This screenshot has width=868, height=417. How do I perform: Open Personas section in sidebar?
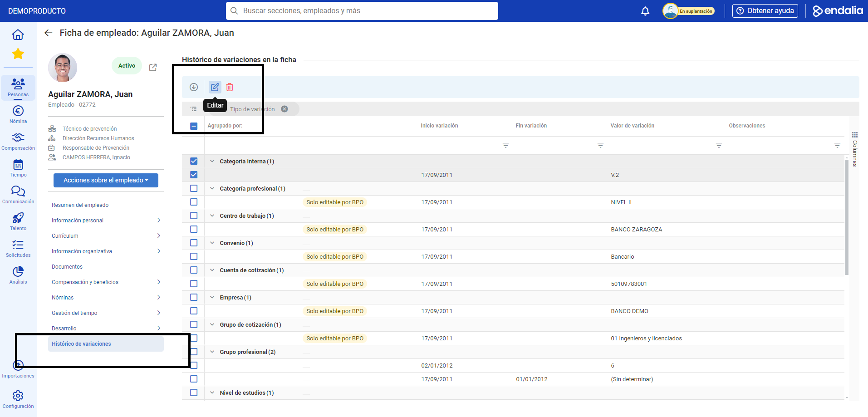click(x=18, y=87)
